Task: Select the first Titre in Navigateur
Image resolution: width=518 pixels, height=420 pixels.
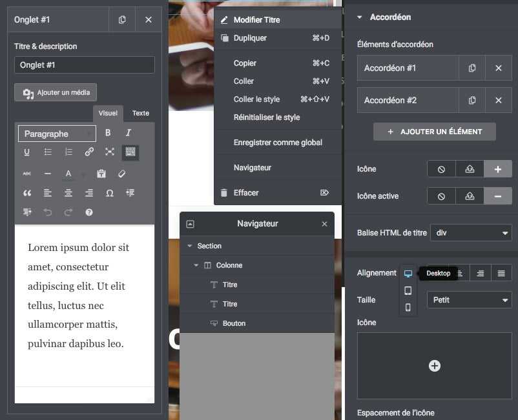Action: (257, 285)
